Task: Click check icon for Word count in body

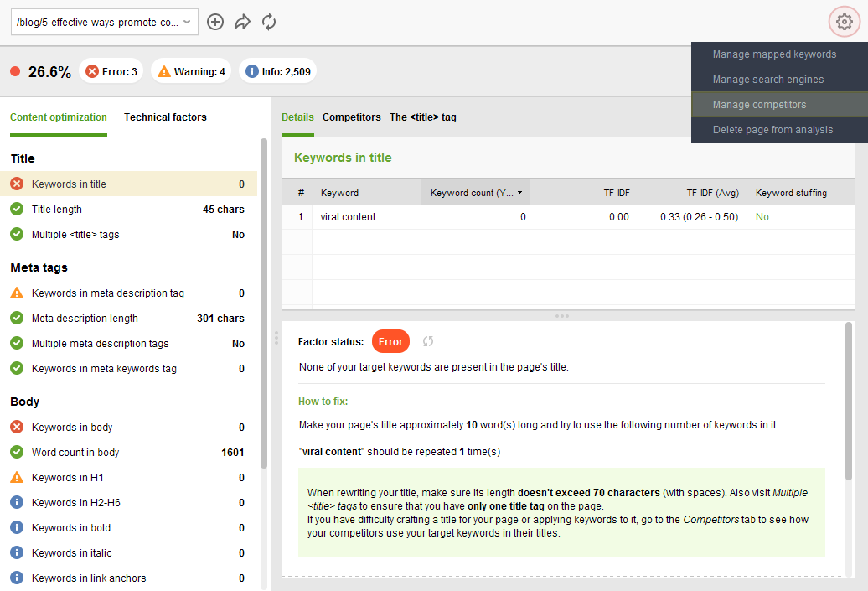Action: click(17, 452)
